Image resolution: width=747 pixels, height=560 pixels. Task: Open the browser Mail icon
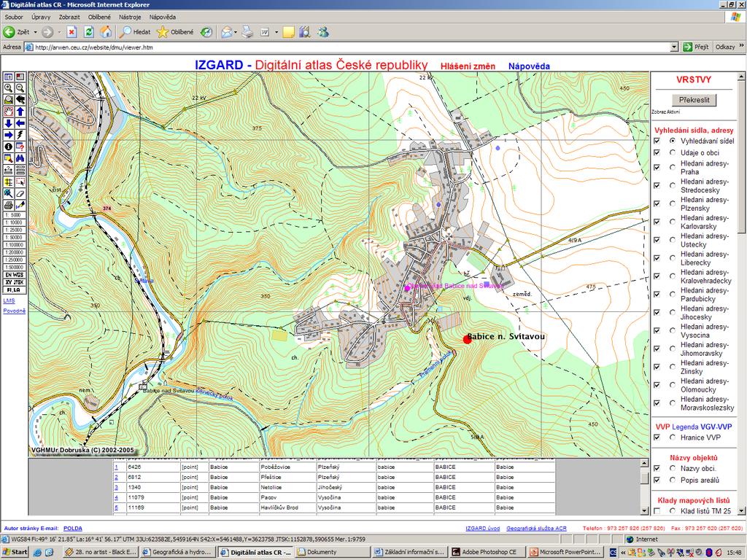pyautogui.click(x=227, y=32)
